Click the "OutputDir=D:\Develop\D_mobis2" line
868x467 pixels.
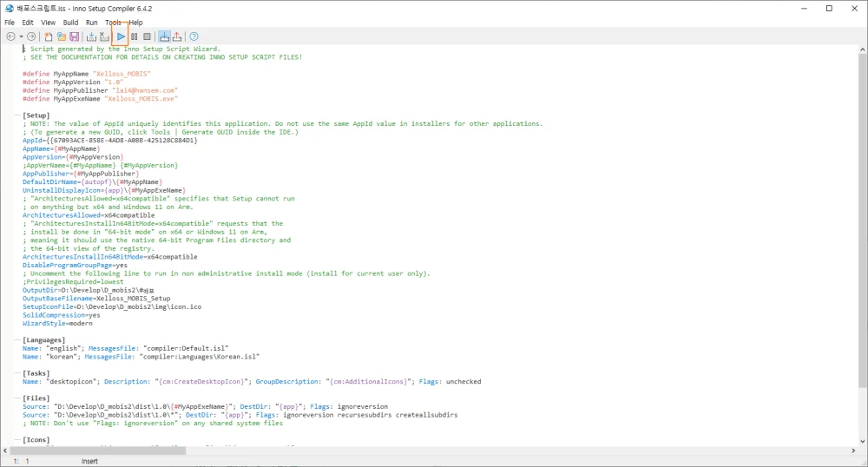(89, 290)
